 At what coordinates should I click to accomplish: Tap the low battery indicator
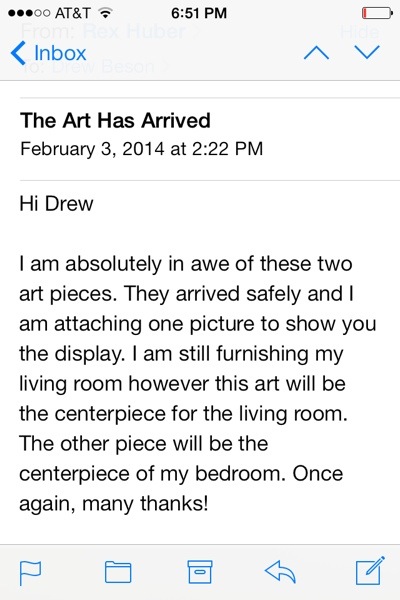tap(377, 13)
